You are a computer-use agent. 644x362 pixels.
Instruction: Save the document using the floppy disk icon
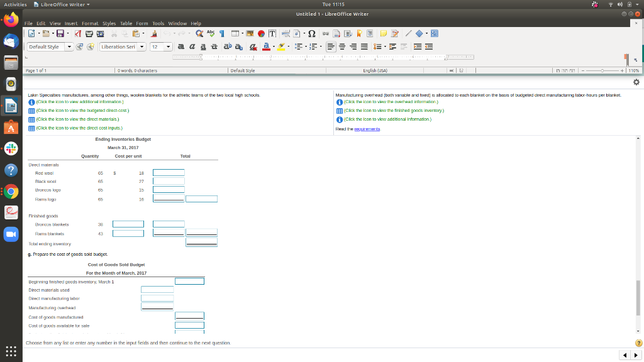click(x=60, y=34)
